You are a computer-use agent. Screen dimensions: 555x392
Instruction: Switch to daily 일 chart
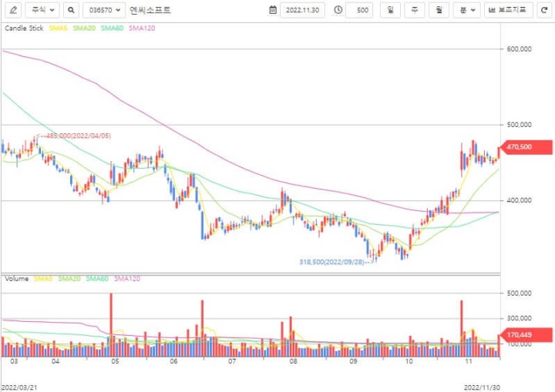tap(390, 10)
